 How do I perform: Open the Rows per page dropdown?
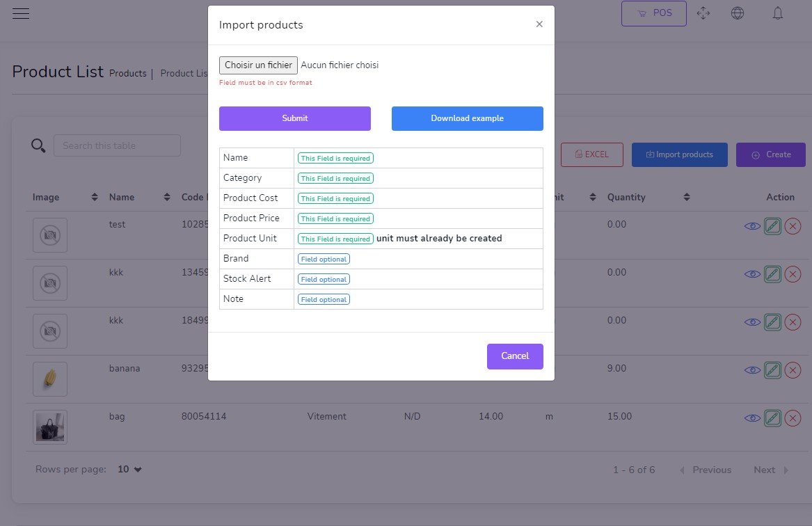pos(129,469)
